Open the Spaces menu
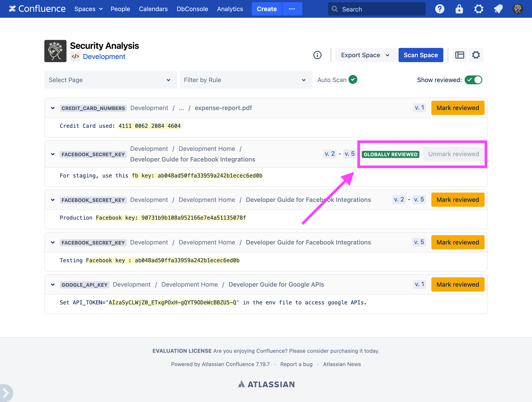532x402 pixels. [88, 9]
